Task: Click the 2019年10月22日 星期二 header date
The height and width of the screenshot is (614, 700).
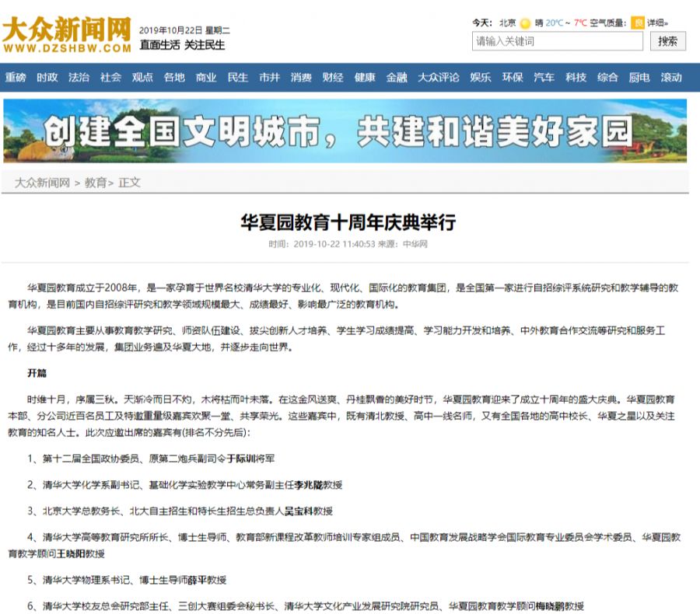Action: (184, 30)
